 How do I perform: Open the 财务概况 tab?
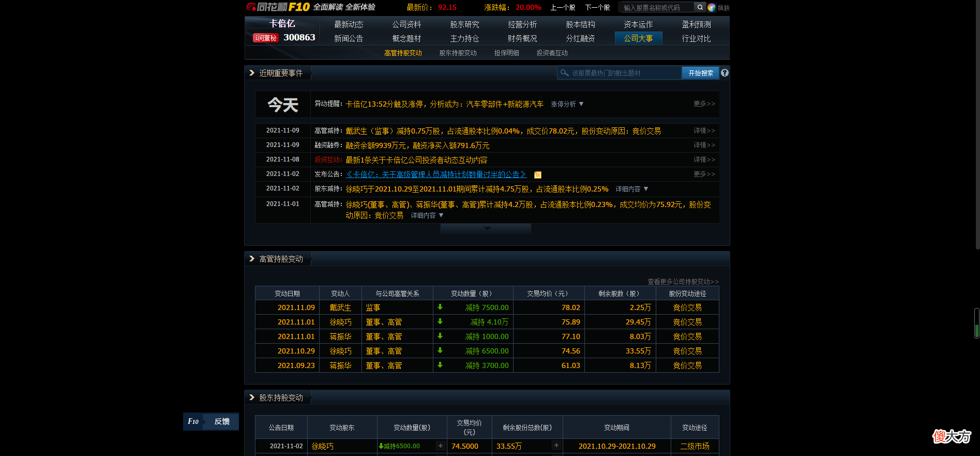[522, 38]
